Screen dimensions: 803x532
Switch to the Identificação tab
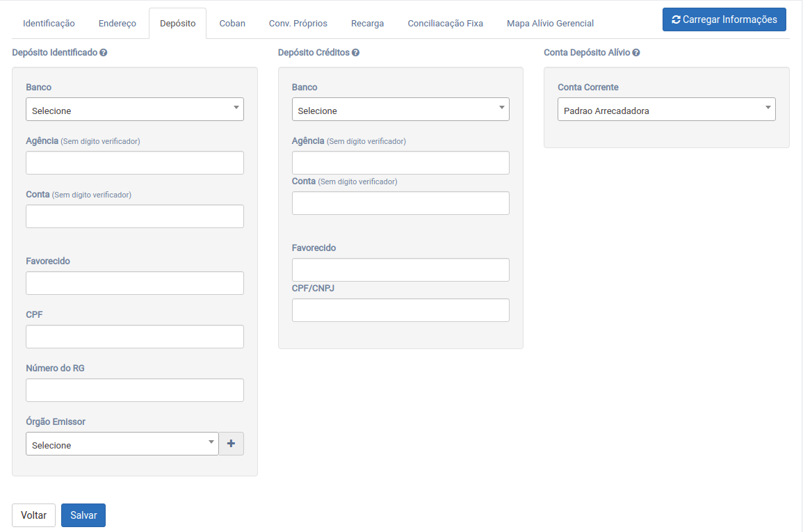[49, 24]
